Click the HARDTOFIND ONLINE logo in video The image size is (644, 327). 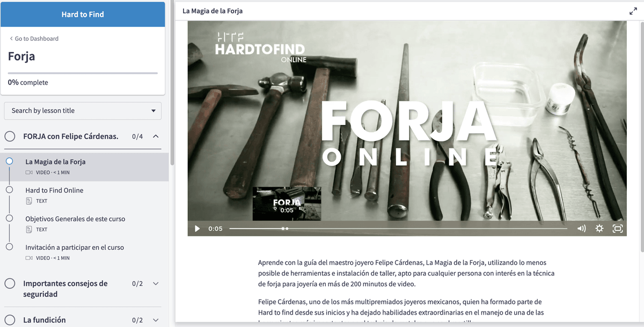260,47
